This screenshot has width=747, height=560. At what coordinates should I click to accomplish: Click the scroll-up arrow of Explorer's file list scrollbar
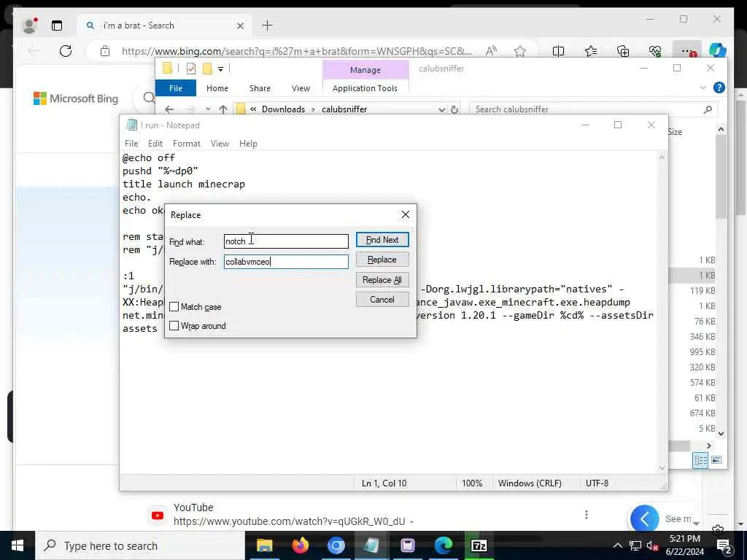point(721,130)
